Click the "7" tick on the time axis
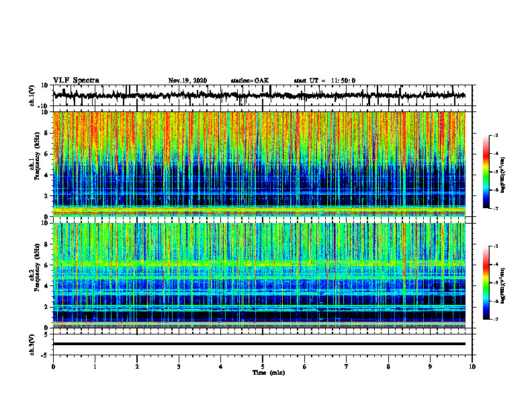Viewport: 532px width, 411px height. [x=347, y=367]
